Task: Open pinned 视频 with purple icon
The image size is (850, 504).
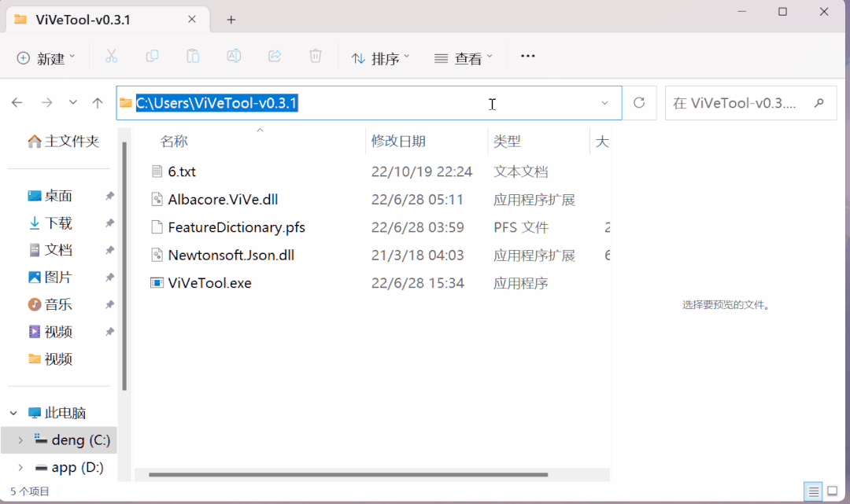Action: coord(50,331)
